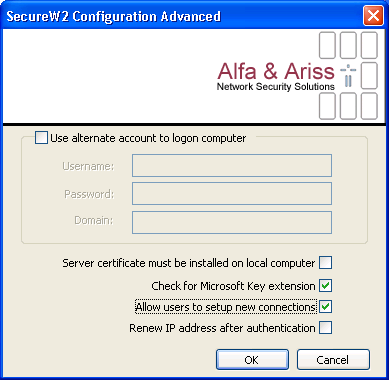
Task: Click the Alfa & Ariss logo text
Action: click(x=276, y=71)
